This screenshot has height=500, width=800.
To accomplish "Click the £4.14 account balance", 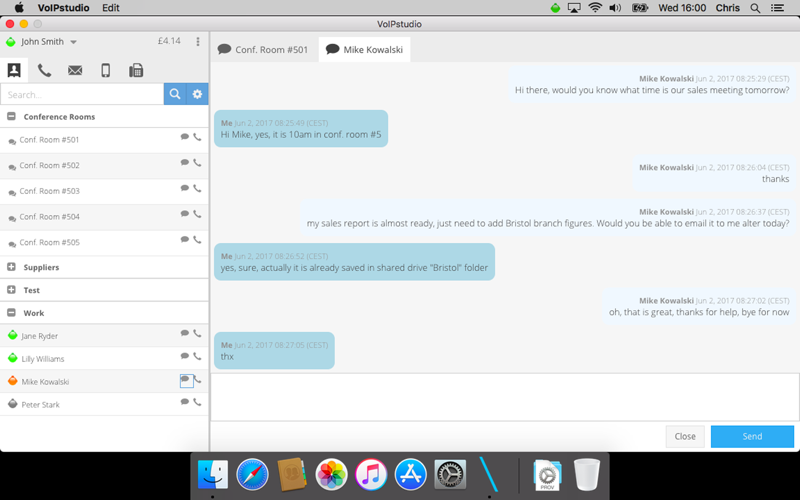I will 169,41.
